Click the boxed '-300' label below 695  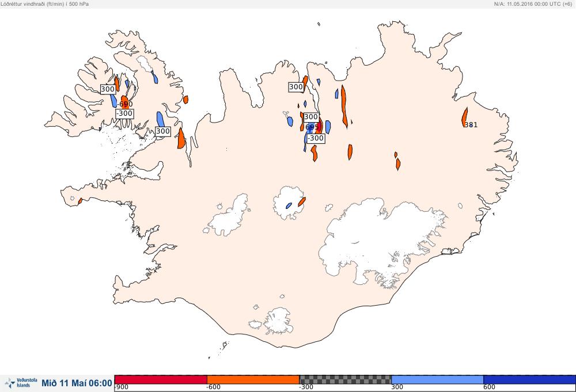pos(316,138)
